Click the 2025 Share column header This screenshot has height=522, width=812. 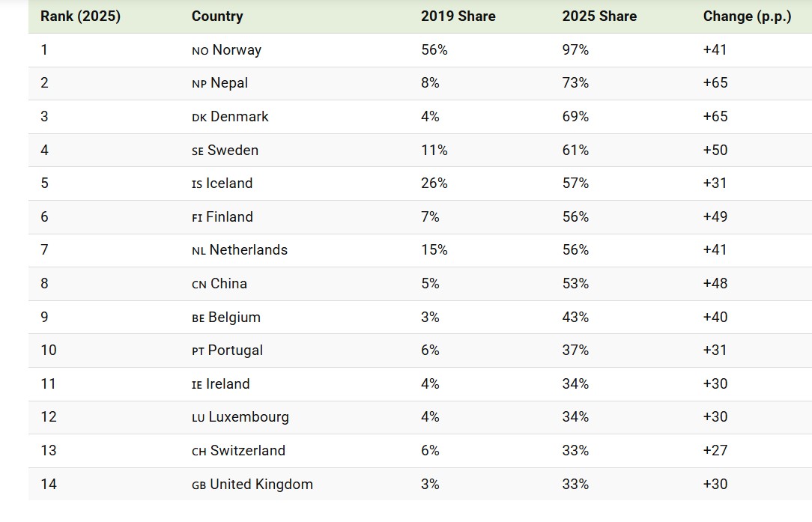click(x=599, y=16)
